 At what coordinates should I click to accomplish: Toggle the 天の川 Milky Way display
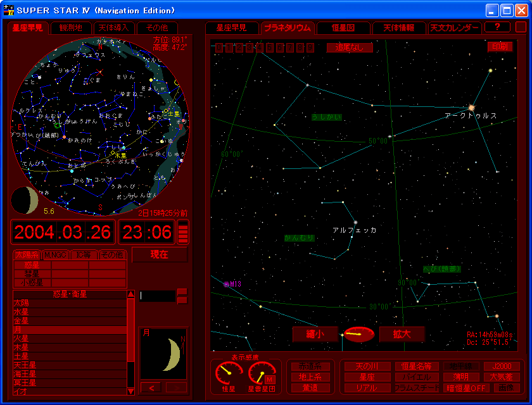click(x=367, y=366)
